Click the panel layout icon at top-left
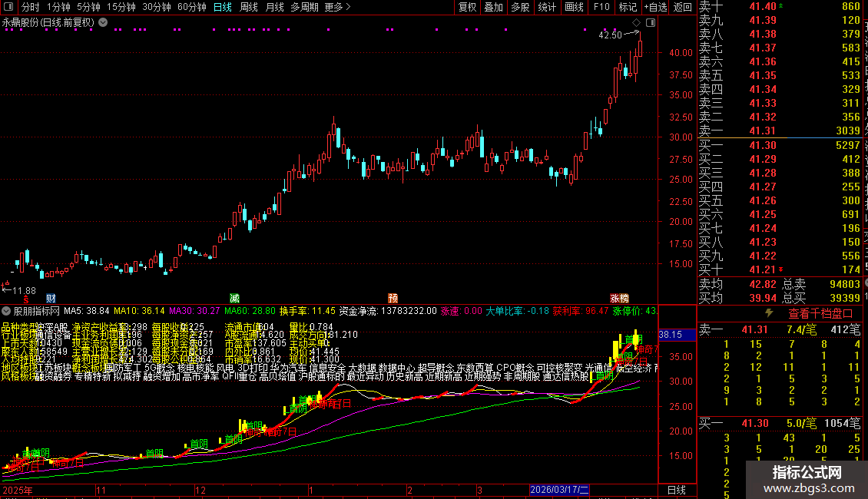Screen dimensions: 868x499 (9, 7)
